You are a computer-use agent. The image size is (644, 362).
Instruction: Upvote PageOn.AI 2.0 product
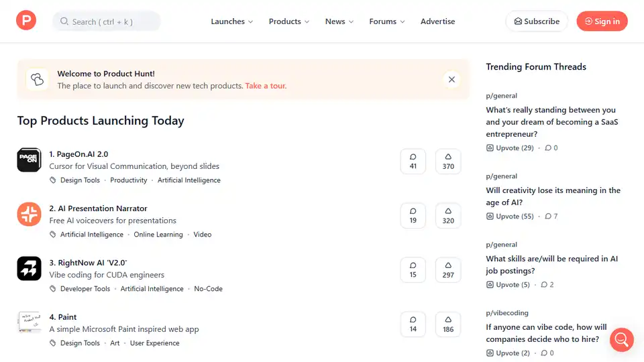448,161
